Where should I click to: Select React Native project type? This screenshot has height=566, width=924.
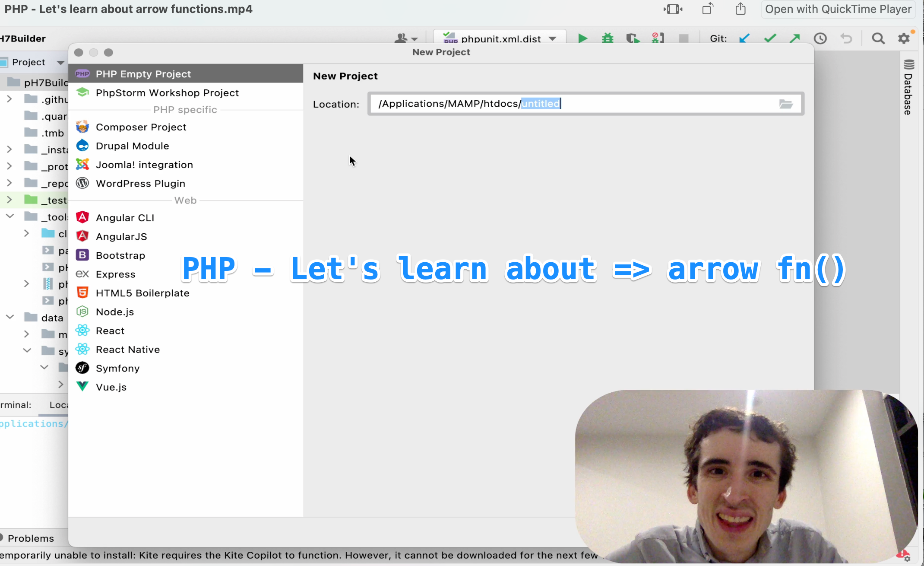186,350
